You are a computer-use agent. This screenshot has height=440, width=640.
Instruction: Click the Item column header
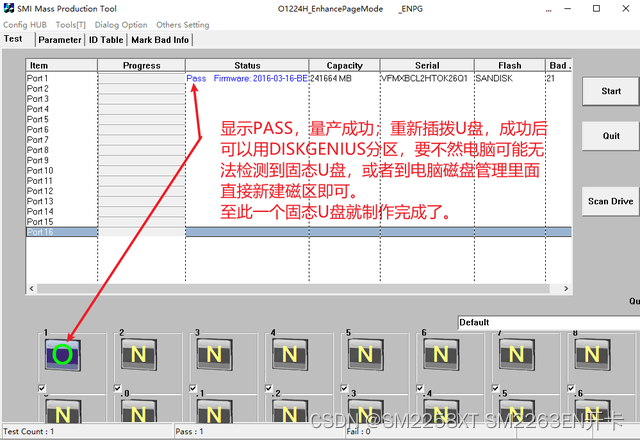click(62, 65)
